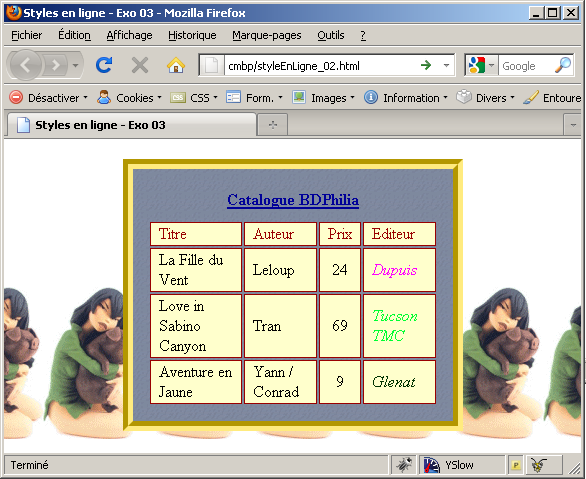Click the YSlow status bar icon
This screenshot has width=586, height=479.
(448, 465)
